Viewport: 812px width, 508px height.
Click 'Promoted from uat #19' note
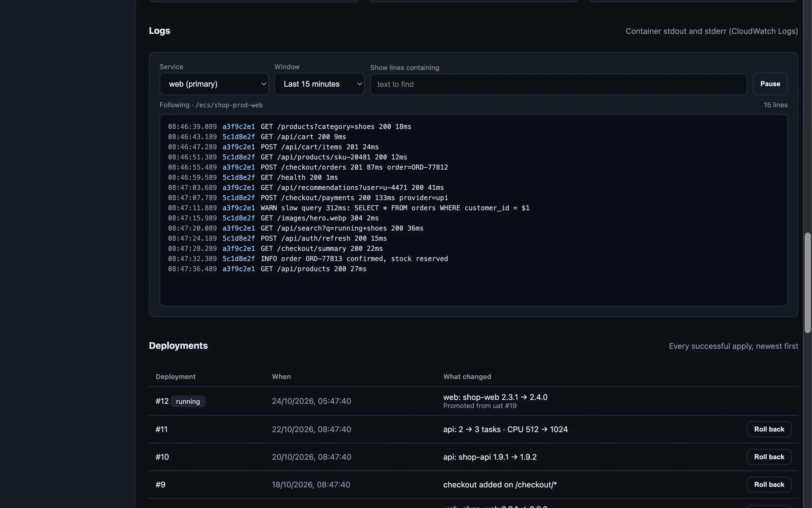coord(480,406)
